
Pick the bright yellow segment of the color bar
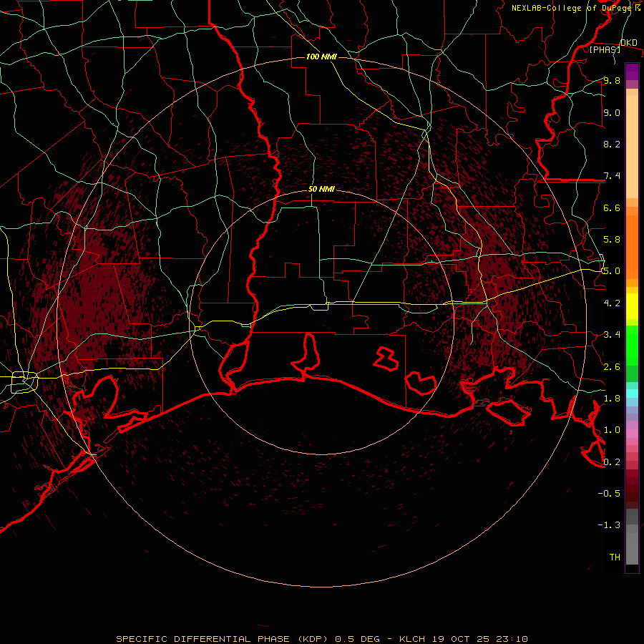[632, 307]
